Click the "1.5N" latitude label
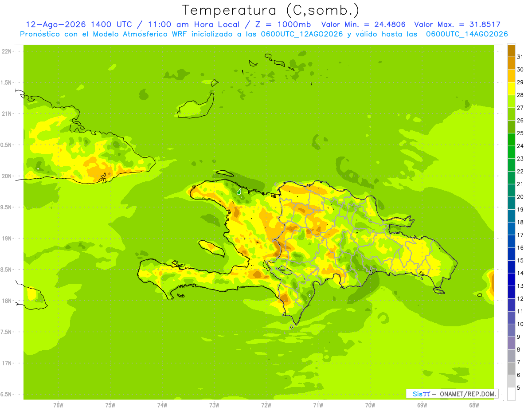The height and width of the screenshot is (411, 532). (6, 82)
